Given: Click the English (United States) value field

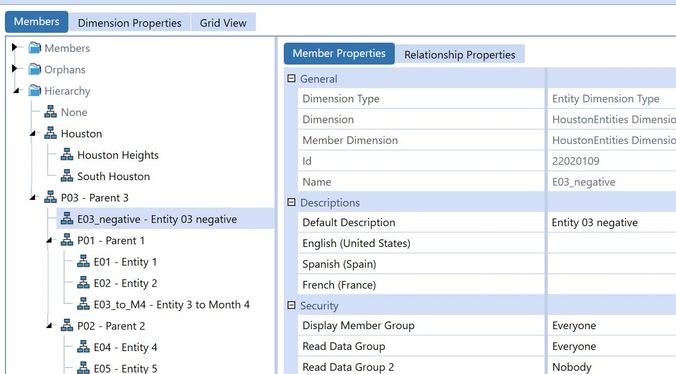Looking at the screenshot, I should (612, 243).
